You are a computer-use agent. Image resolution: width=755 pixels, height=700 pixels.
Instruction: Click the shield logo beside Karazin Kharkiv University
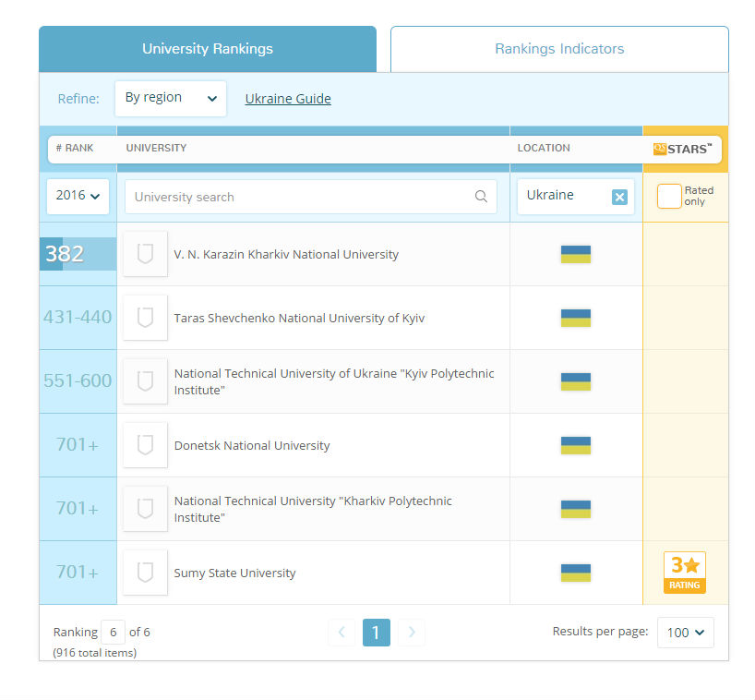[x=146, y=254]
